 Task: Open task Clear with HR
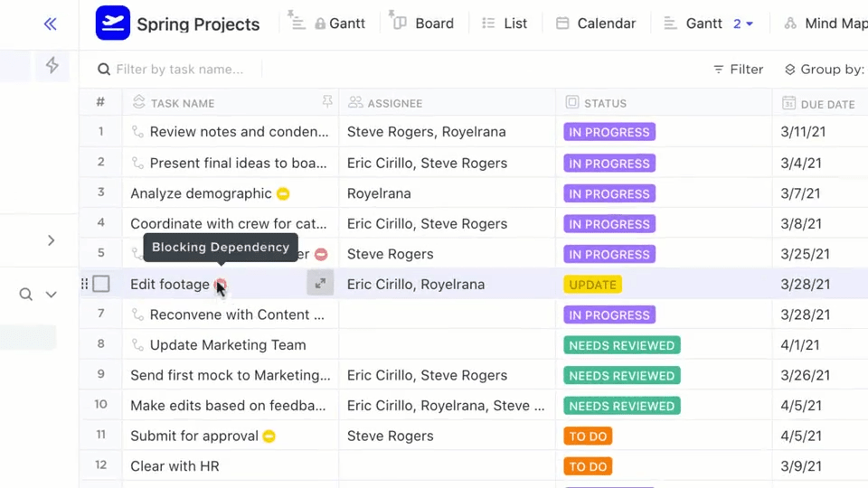[175, 466]
